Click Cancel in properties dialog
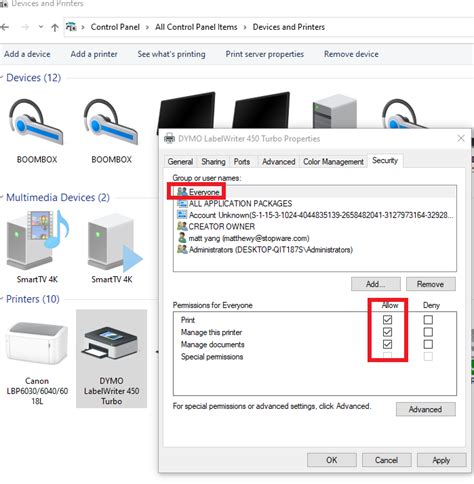Screen dimensions: 474x484 pos(387,460)
